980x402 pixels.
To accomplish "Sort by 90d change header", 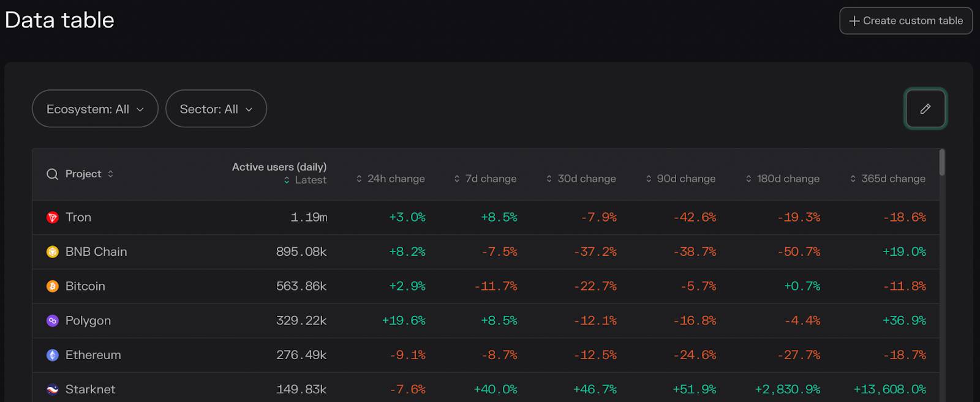I will pos(686,179).
